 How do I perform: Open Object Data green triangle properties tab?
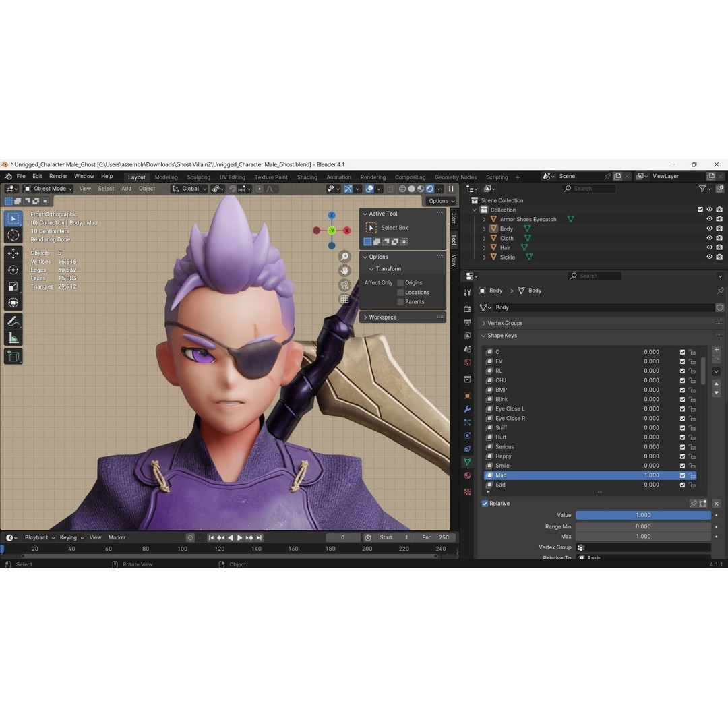468,462
